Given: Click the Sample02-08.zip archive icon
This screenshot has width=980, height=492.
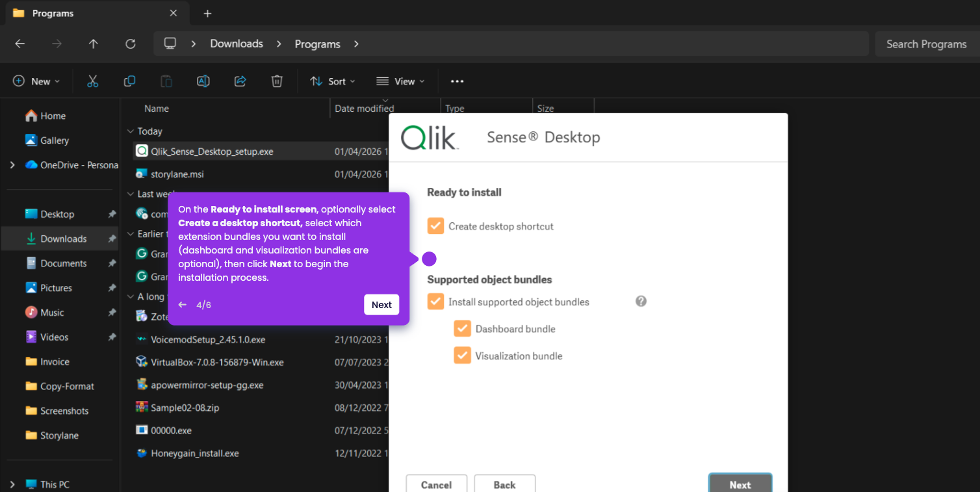Looking at the screenshot, I should (142, 407).
